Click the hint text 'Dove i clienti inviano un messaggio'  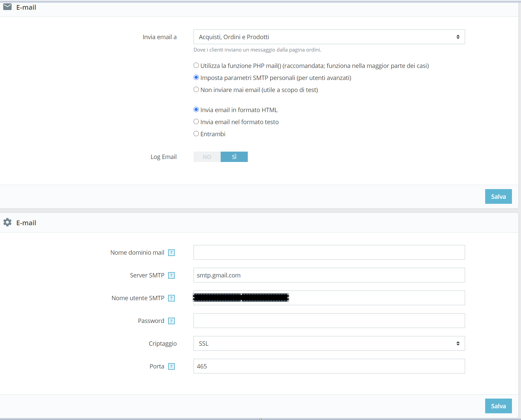click(x=257, y=50)
